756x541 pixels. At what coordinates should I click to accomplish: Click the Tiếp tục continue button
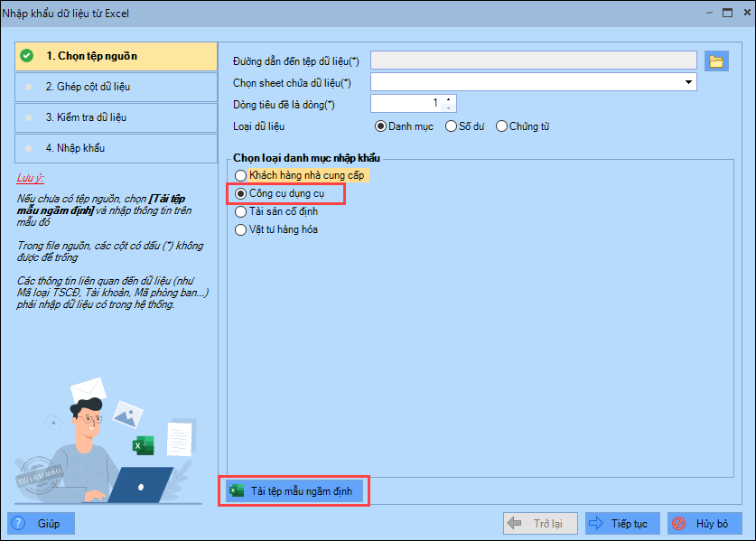[622, 523]
